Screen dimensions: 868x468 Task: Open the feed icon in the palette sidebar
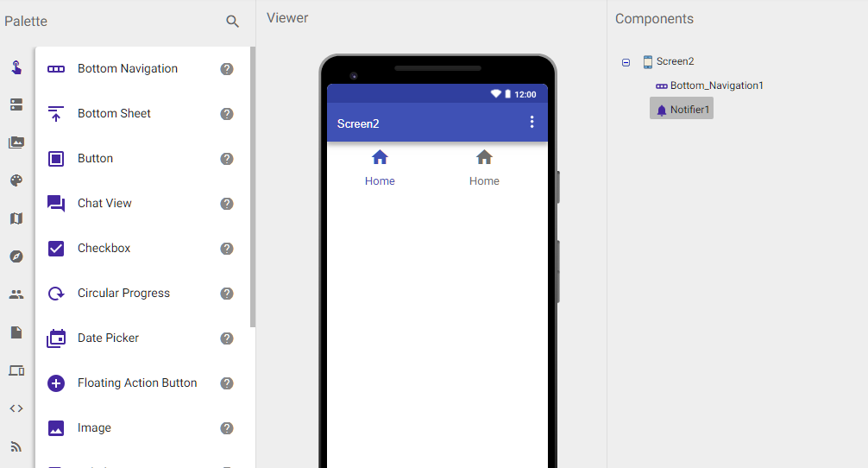point(16,446)
